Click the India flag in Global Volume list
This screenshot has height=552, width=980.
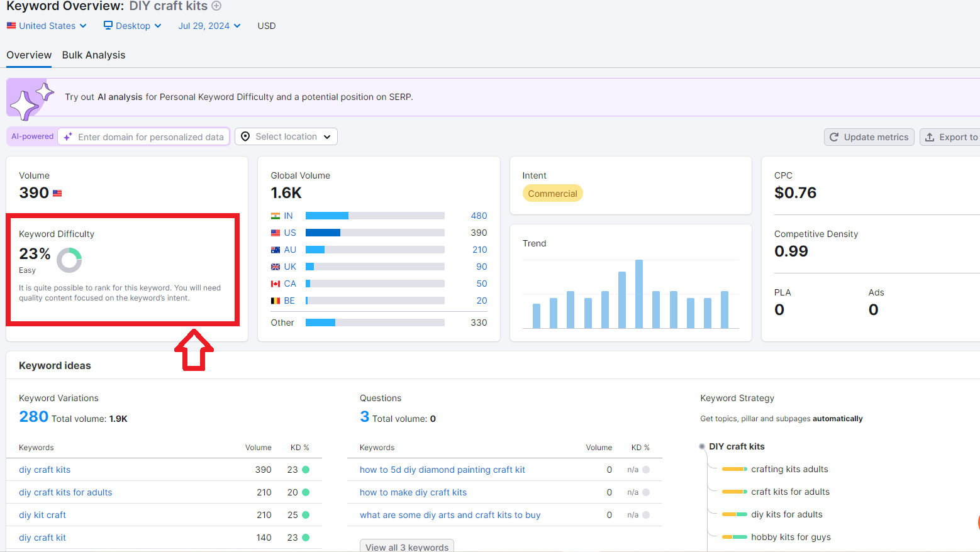pyautogui.click(x=276, y=216)
